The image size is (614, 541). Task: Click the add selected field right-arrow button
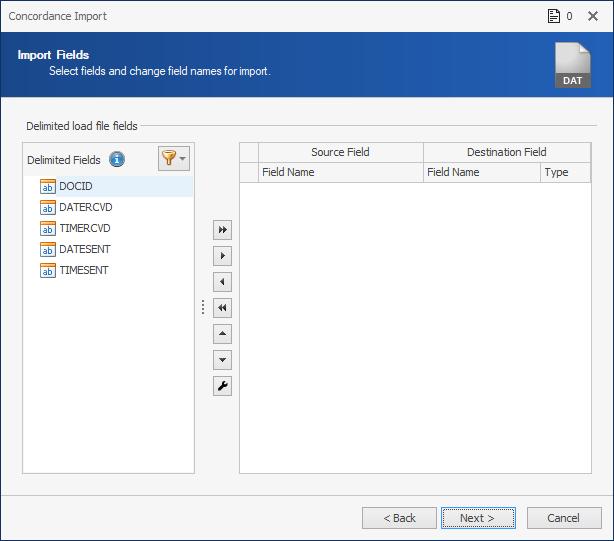point(222,256)
